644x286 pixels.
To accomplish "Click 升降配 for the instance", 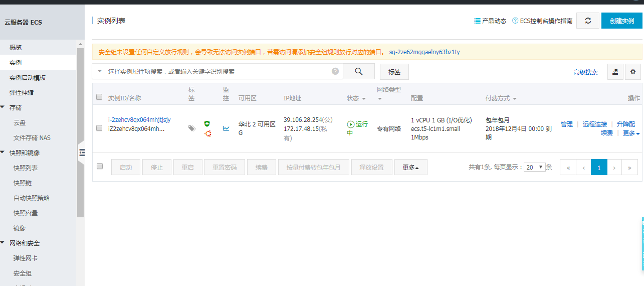I will (x=626, y=124).
